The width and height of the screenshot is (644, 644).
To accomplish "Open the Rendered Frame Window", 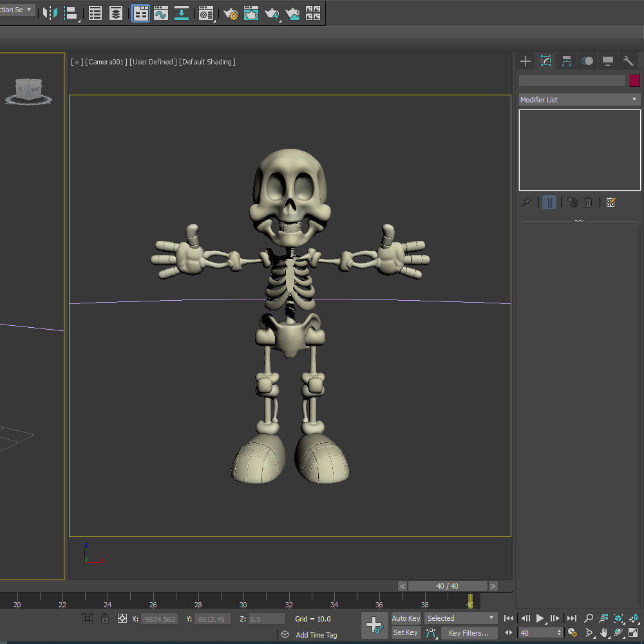I will point(251,13).
